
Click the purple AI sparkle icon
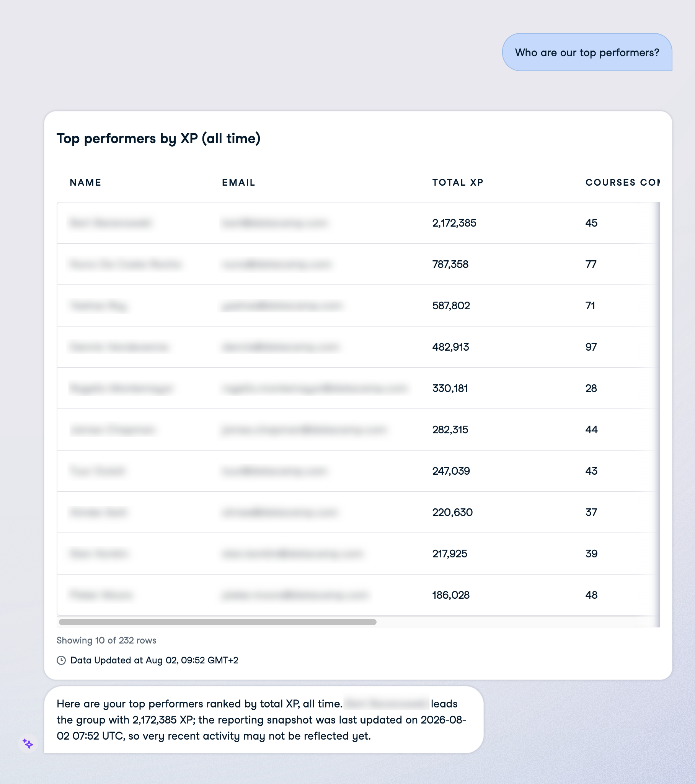pyautogui.click(x=28, y=744)
